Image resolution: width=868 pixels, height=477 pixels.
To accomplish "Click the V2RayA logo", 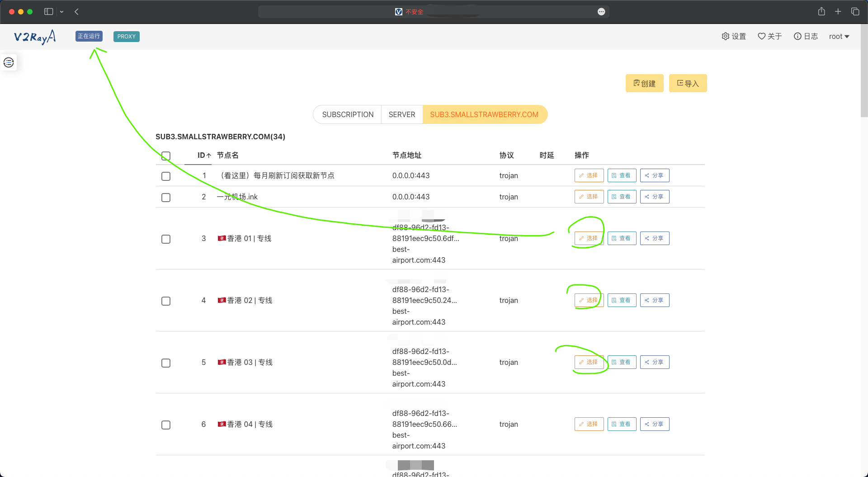I will 35,37.
